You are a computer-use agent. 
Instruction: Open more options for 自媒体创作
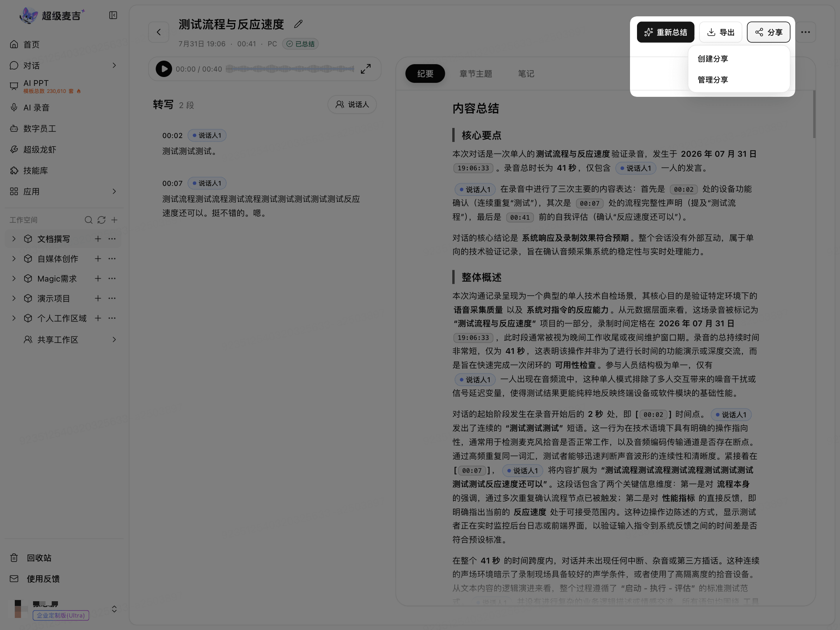[x=112, y=259]
